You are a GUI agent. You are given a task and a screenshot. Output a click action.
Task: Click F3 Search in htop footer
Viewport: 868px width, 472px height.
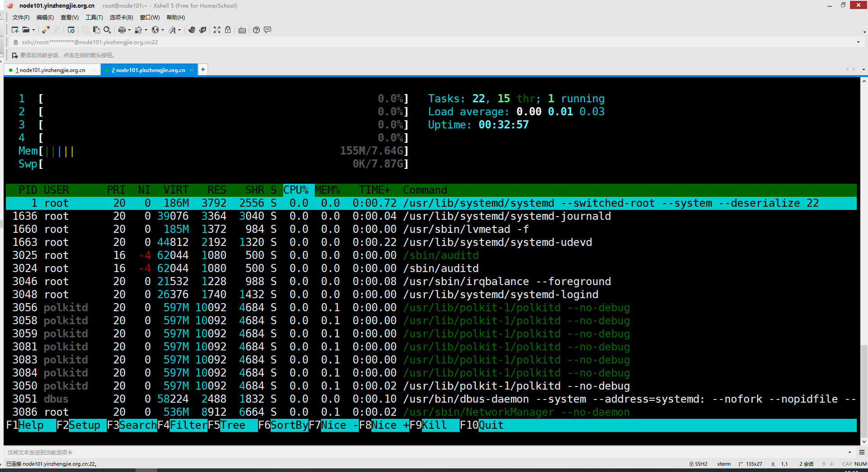point(132,425)
